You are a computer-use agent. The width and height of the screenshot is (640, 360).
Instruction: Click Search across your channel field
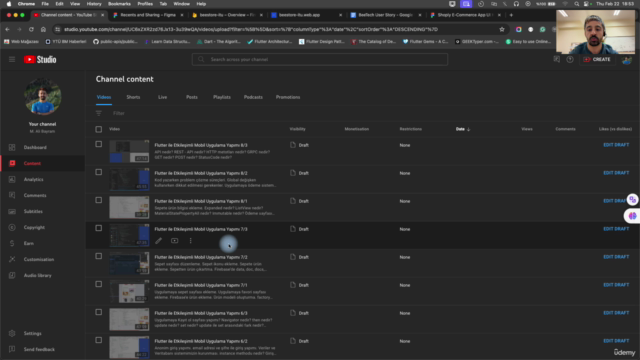coord(320,60)
